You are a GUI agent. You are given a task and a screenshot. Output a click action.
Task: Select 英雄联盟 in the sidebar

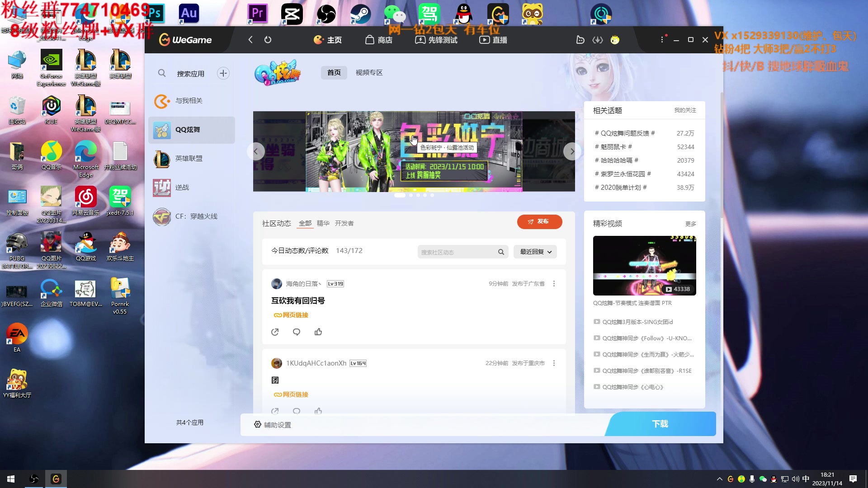tap(192, 159)
